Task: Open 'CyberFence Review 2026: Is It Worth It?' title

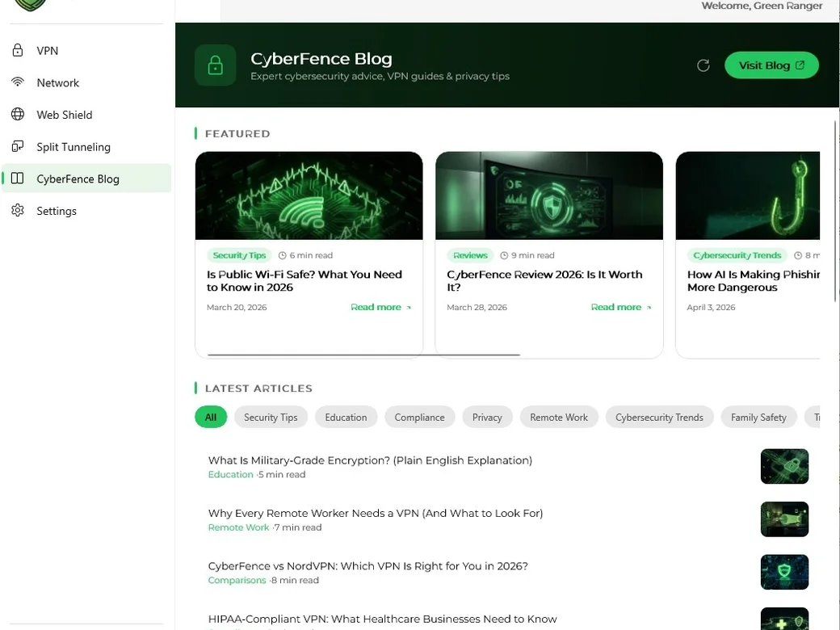Action: tap(544, 281)
